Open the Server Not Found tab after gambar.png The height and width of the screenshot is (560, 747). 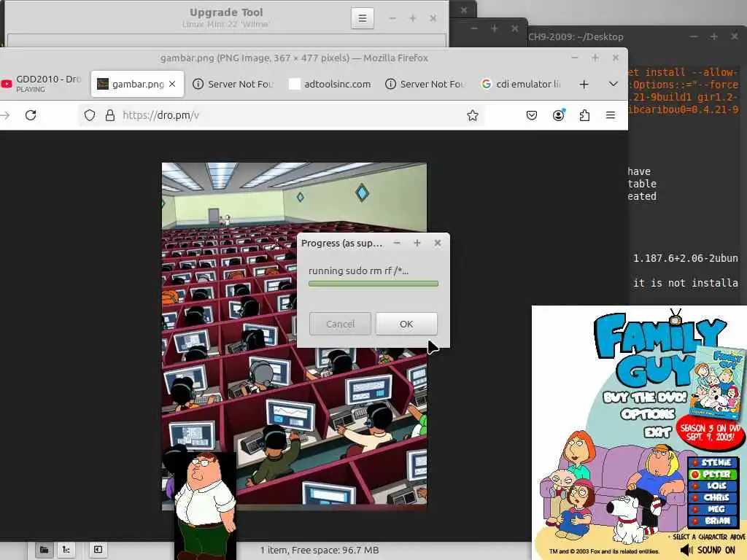(x=233, y=84)
